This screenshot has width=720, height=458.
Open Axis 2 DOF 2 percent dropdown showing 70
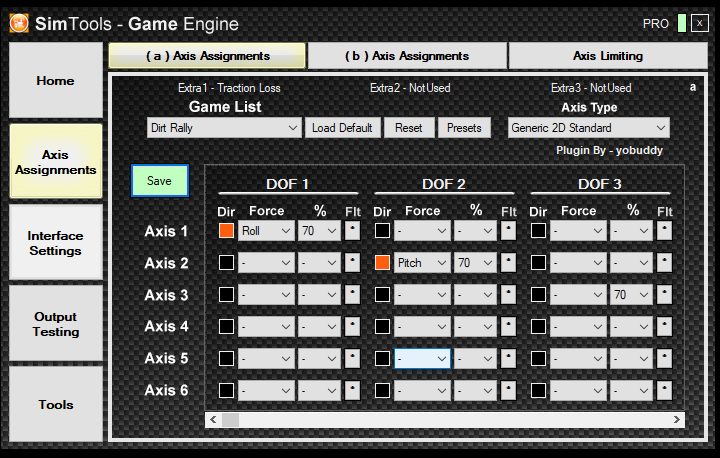click(475, 263)
